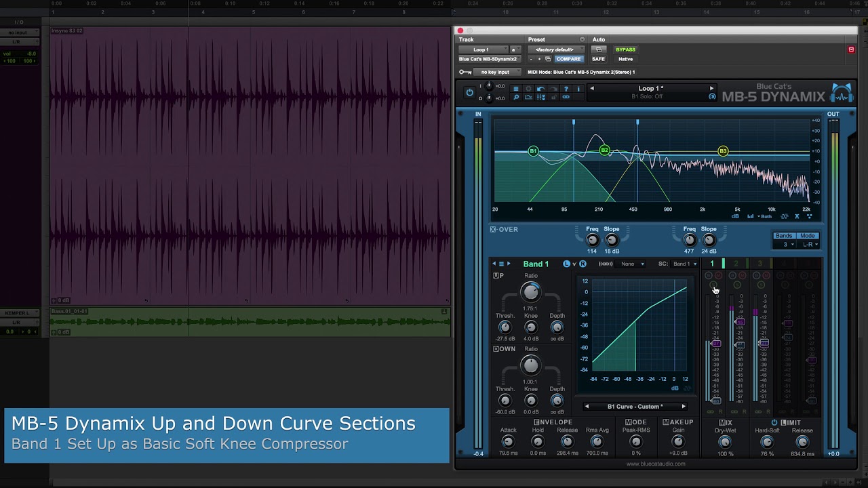The image size is (868, 488).
Task: Select band tab 2 in the meters section
Action: (736, 264)
